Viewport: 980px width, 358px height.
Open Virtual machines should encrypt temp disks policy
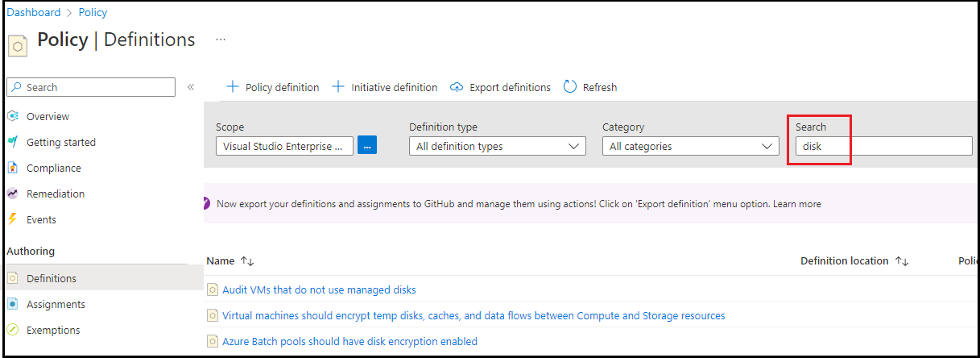tap(473, 315)
